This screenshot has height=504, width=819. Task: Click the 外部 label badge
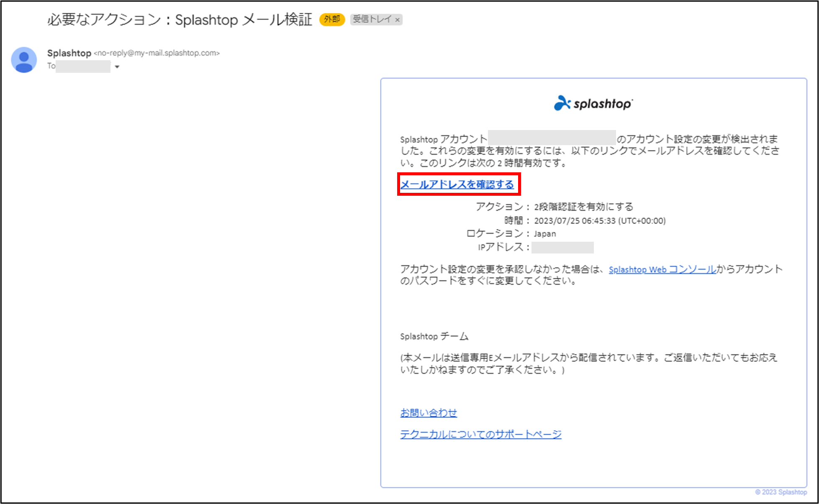point(332,19)
